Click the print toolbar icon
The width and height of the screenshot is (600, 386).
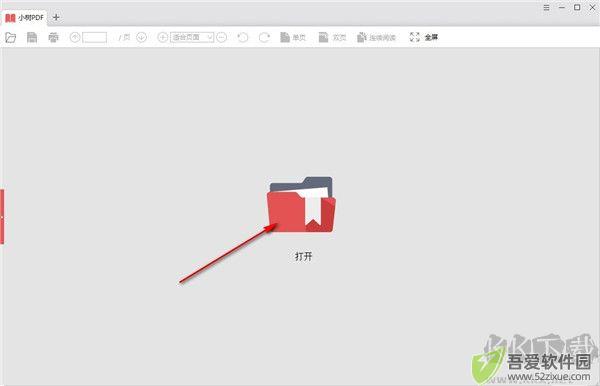click(x=53, y=37)
